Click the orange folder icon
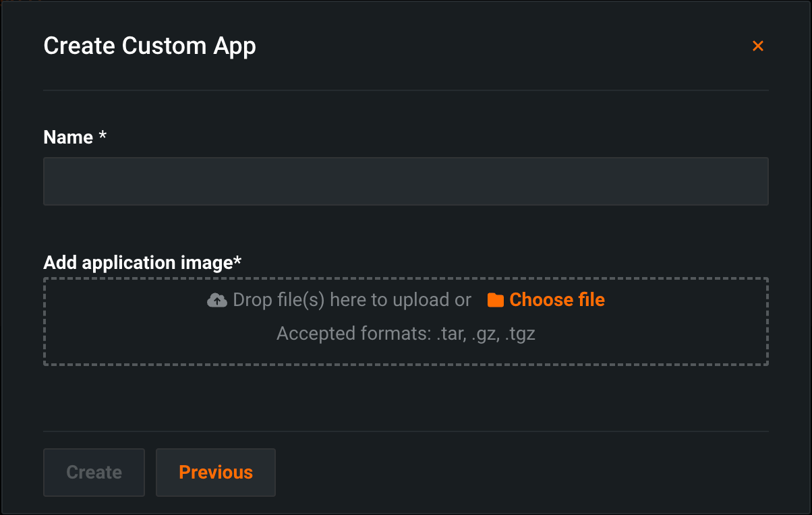The height and width of the screenshot is (515, 812). click(x=496, y=300)
